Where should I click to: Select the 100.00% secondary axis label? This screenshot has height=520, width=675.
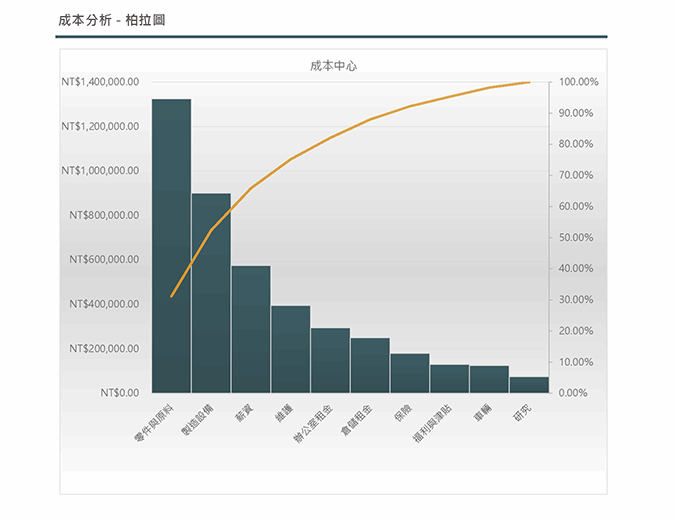[579, 82]
